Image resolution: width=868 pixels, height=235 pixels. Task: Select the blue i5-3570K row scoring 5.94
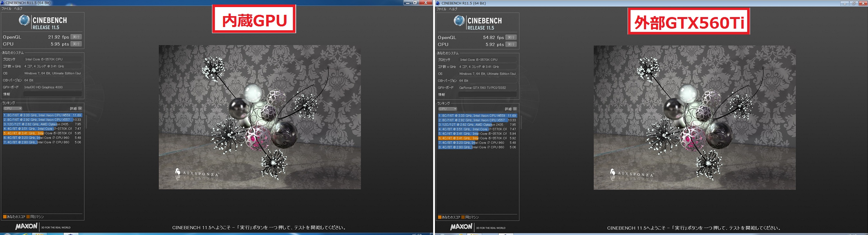click(x=477, y=134)
